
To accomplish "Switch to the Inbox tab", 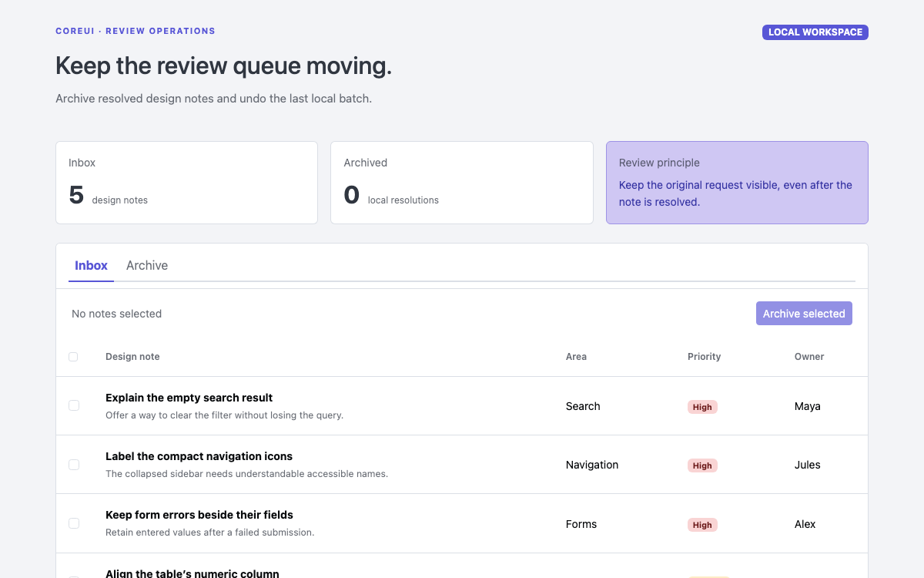I will tap(91, 265).
